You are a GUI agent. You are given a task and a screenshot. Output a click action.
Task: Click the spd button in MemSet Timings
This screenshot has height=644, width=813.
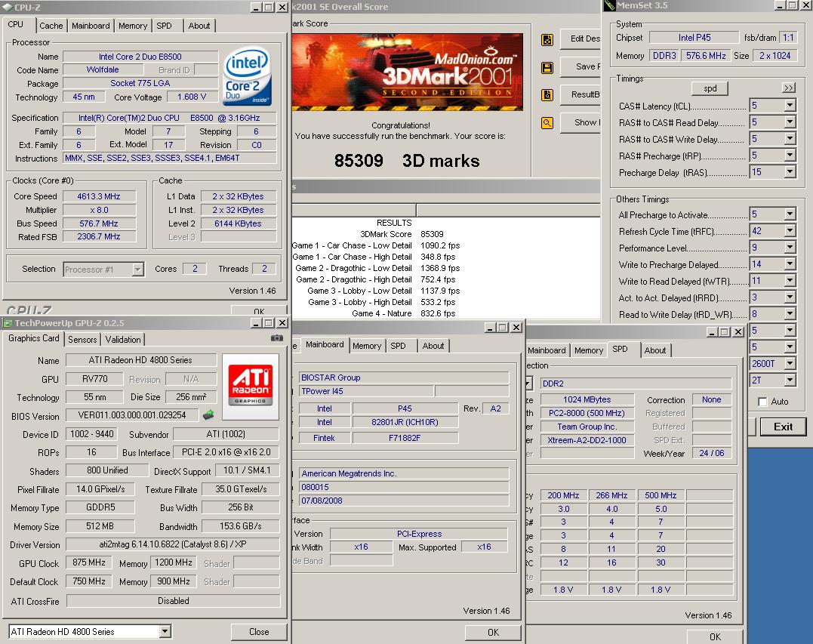tap(710, 88)
